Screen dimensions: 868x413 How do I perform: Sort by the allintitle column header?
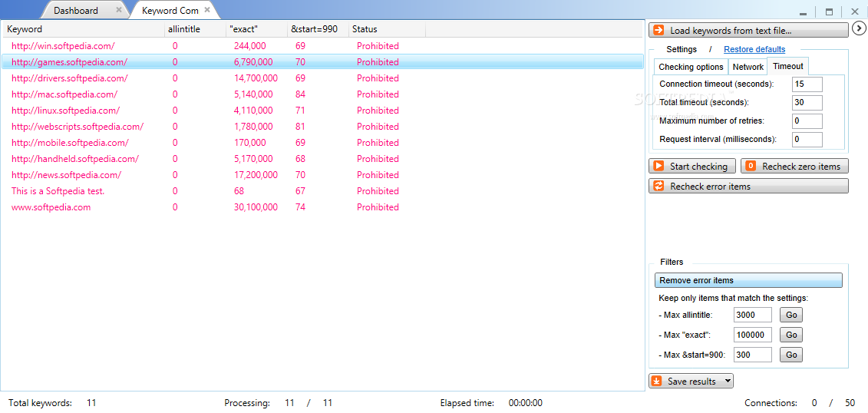pos(195,29)
